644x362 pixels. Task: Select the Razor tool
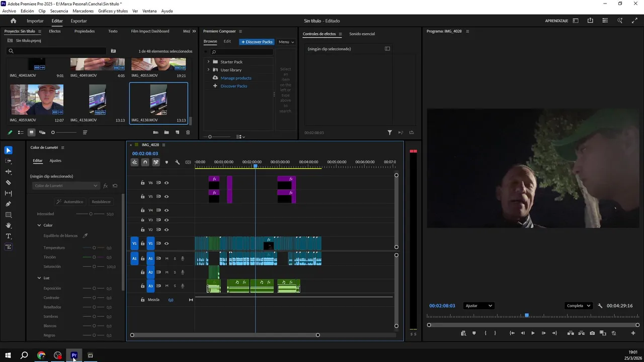8,183
